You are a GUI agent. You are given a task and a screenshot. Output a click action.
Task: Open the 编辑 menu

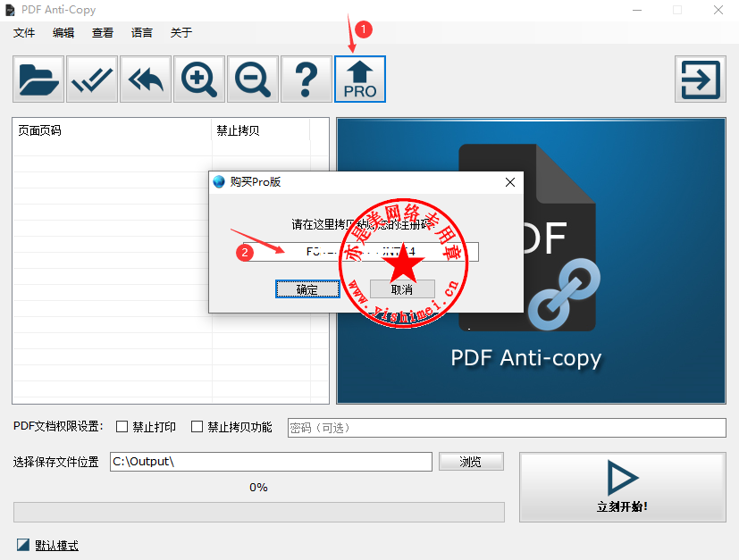coord(63,33)
